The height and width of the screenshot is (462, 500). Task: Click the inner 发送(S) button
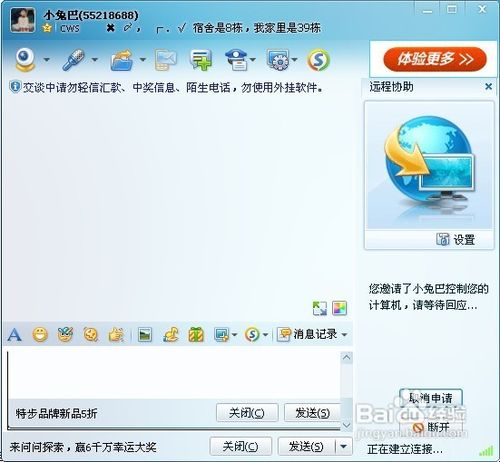point(312,413)
